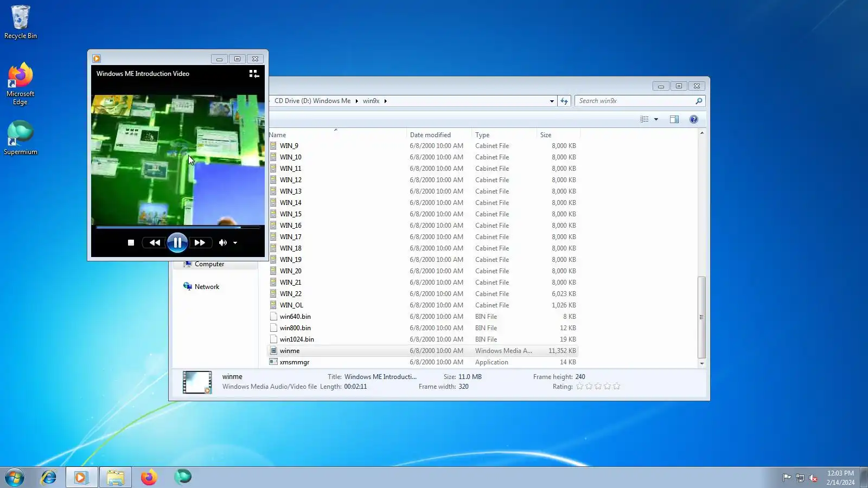This screenshot has width=868, height=488.
Task: Select the win1024.bin file
Action: tap(423, 339)
